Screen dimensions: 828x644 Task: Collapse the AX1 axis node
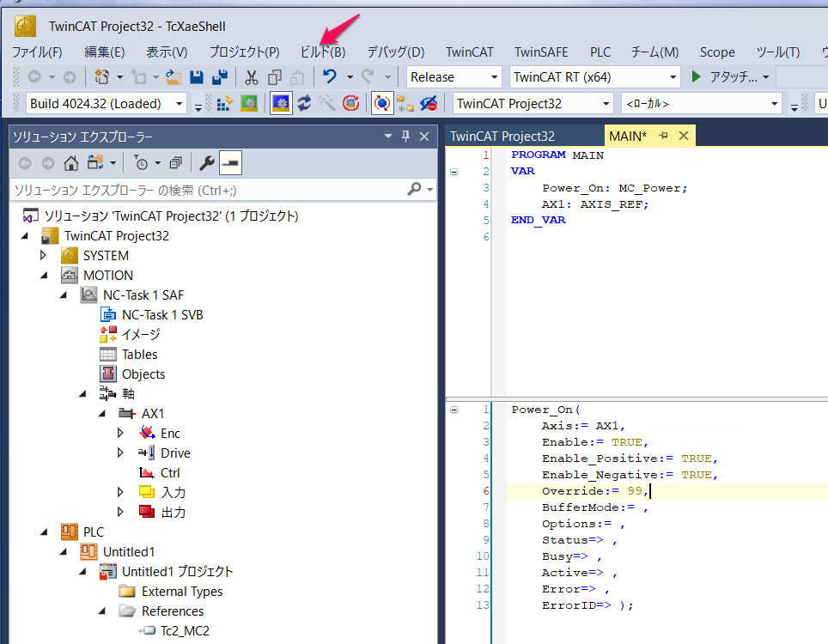[102, 413]
